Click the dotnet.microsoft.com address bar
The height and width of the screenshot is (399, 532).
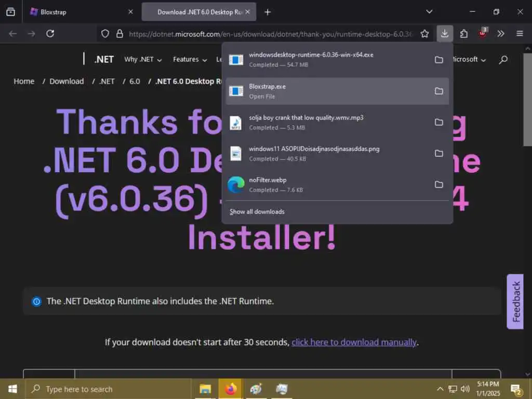coord(270,34)
